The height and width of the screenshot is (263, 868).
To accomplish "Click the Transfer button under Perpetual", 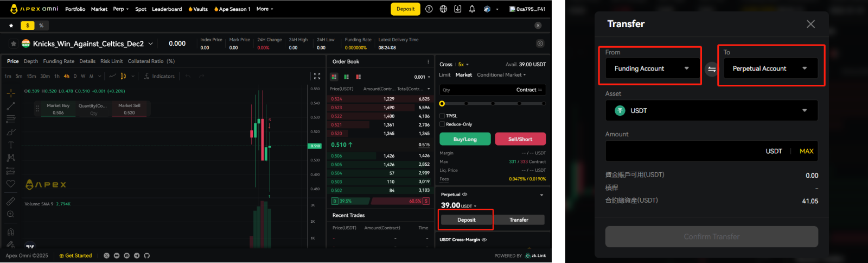I will (x=519, y=220).
